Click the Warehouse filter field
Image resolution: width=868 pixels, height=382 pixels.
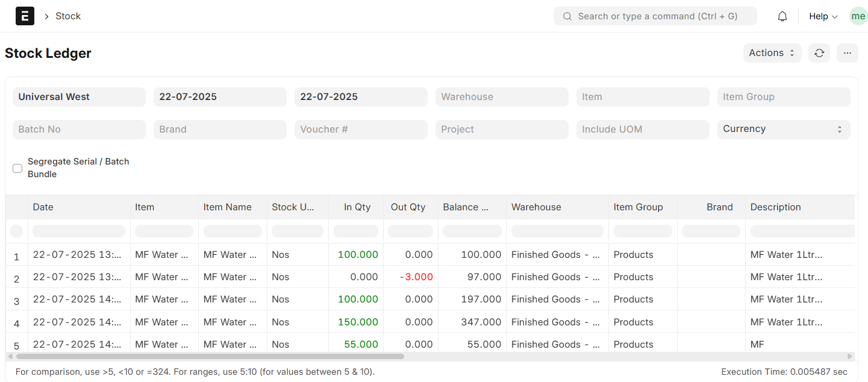coord(502,97)
